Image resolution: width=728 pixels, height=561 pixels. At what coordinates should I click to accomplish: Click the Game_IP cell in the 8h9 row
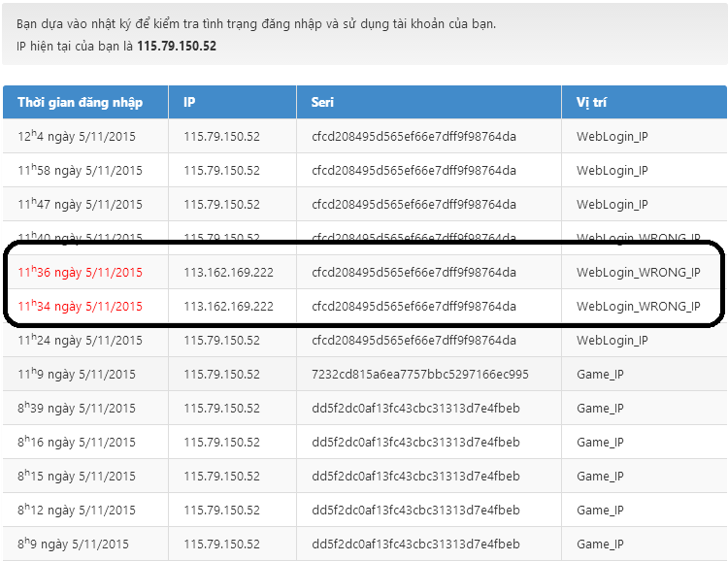(x=600, y=544)
